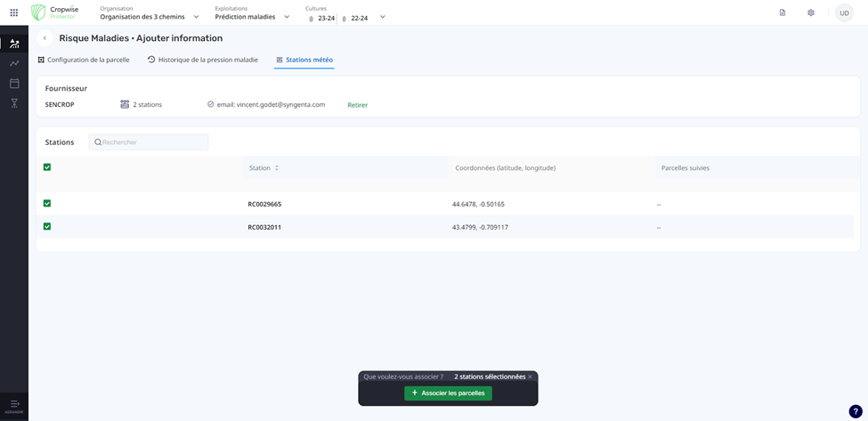Click the Rechercher stations search field
The width and height of the screenshot is (868, 421).
coord(149,142)
